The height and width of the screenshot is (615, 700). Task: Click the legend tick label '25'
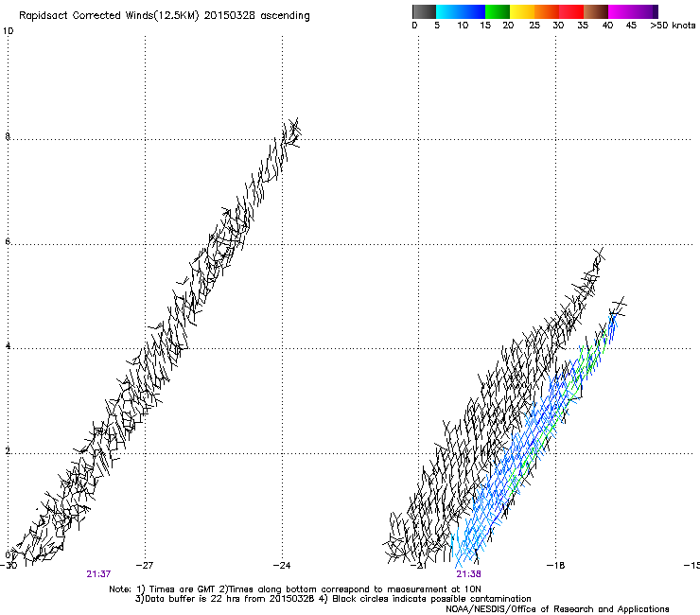click(x=534, y=26)
